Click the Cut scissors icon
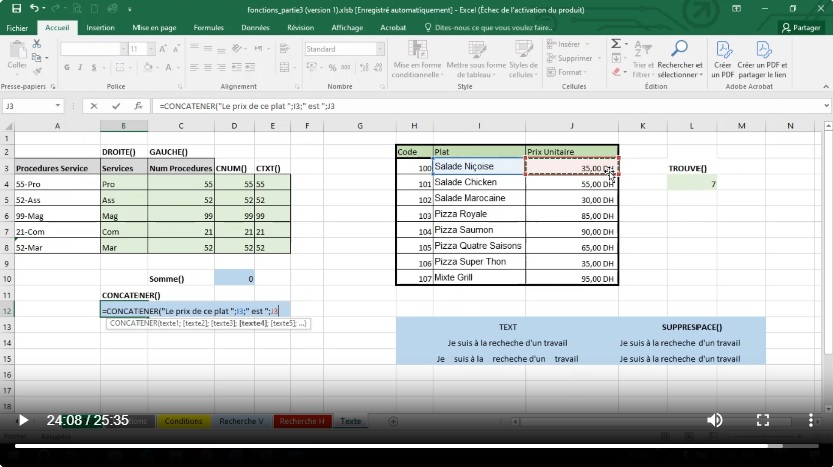The height and width of the screenshot is (467, 833). 37,44
